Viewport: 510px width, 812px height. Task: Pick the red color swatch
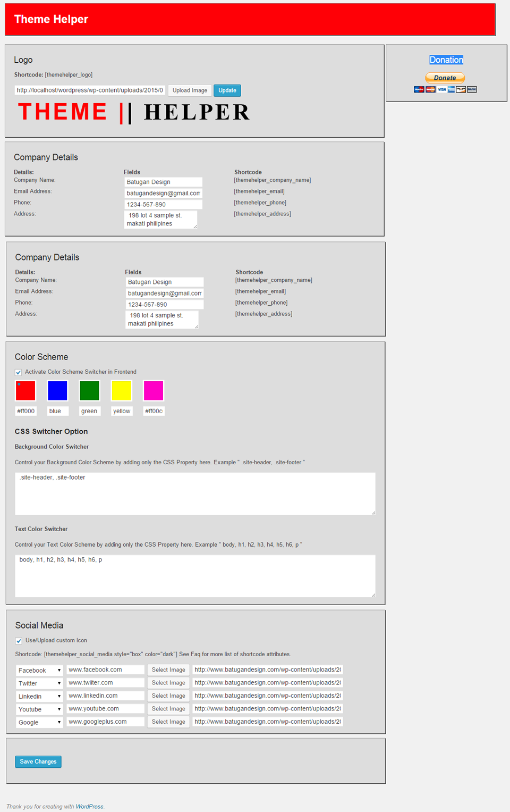pos(25,391)
